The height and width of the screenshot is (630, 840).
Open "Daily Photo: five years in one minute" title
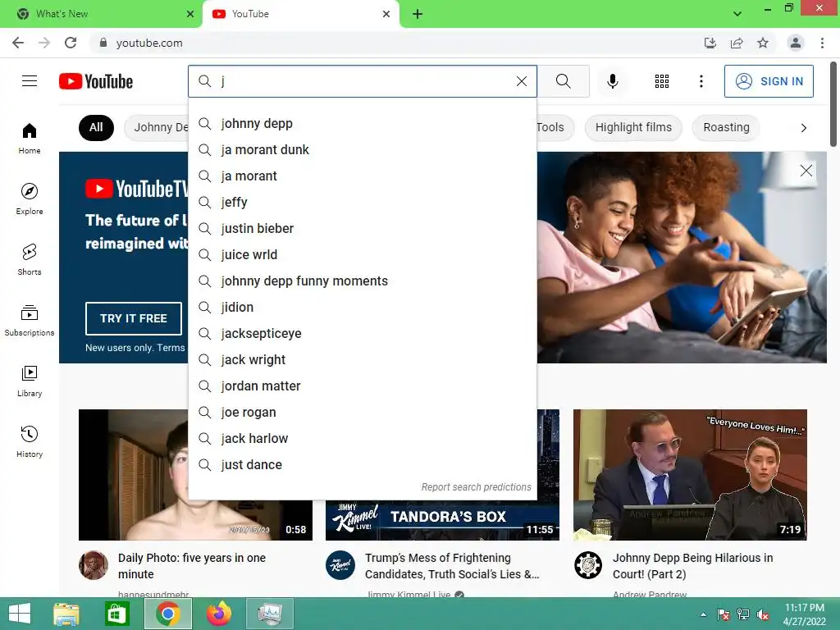(192, 566)
